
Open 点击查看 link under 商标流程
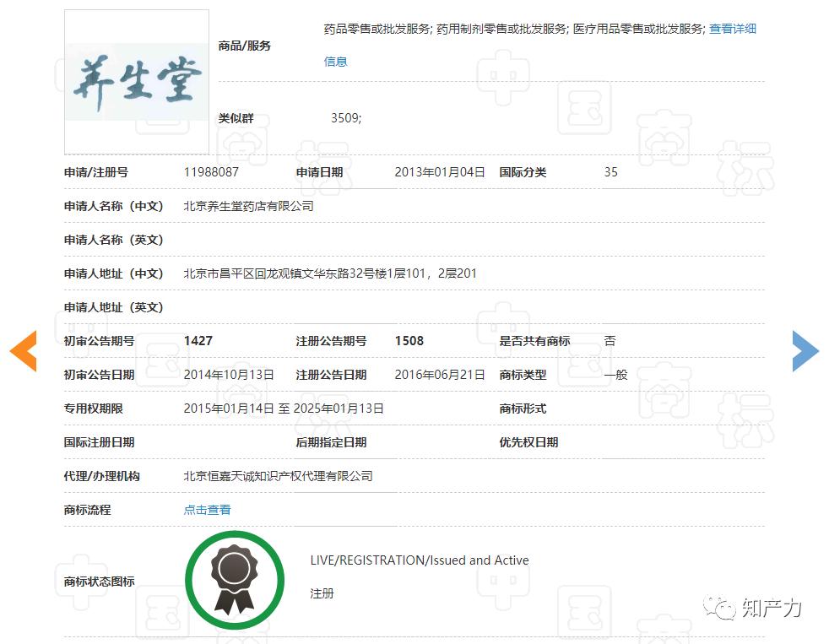tap(206, 509)
